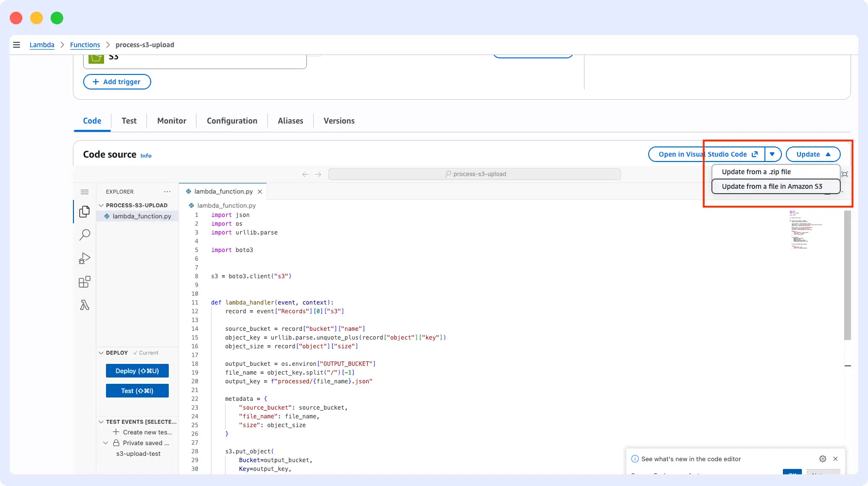Go back using editor navigation arrow
This screenshot has width=868, height=486.
click(305, 174)
